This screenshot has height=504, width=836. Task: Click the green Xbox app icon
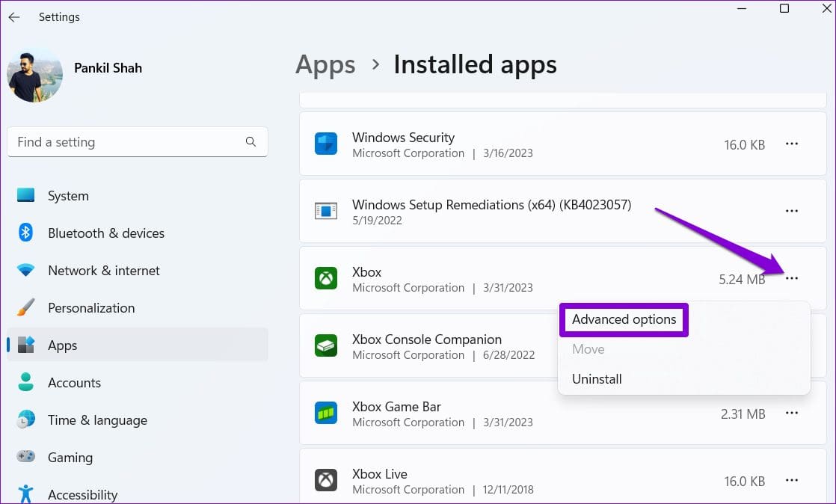coord(326,278)
